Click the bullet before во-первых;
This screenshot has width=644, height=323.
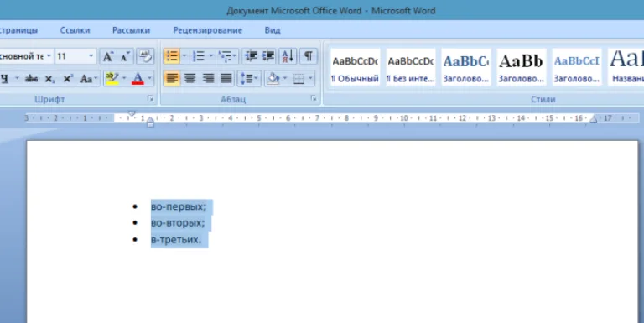pos(135,206)
